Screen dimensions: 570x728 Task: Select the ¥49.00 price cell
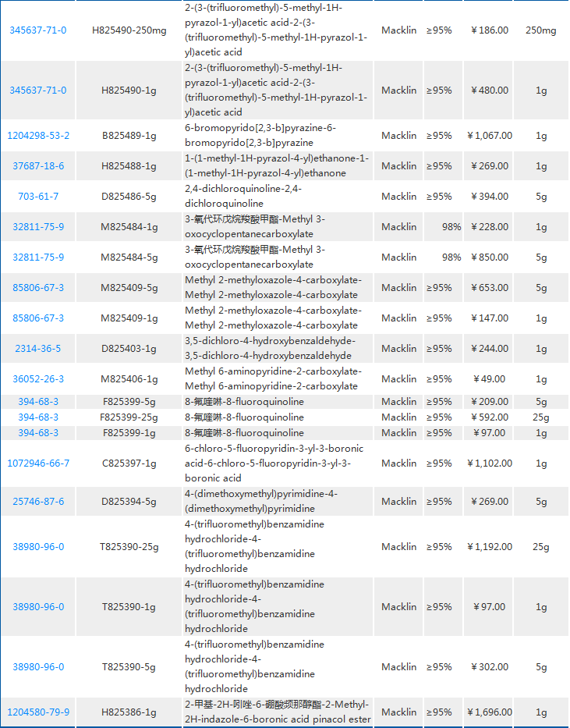pos(490,379)
